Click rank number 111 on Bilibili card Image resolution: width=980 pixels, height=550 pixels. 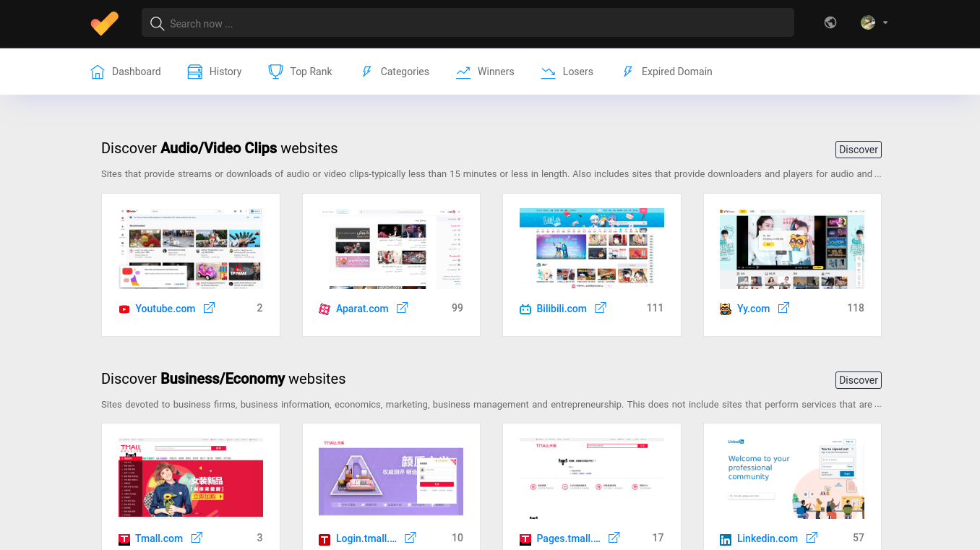[655, 308]
